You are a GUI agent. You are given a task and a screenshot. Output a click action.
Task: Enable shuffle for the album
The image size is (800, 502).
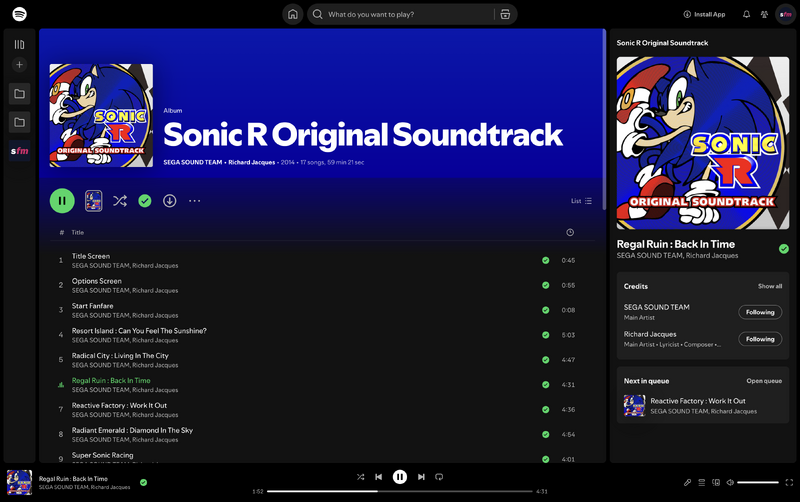[120, 201]
